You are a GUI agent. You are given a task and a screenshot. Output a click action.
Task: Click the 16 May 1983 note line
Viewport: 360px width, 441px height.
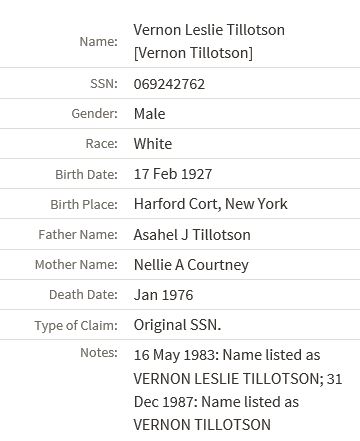click(x=227, y=355)
